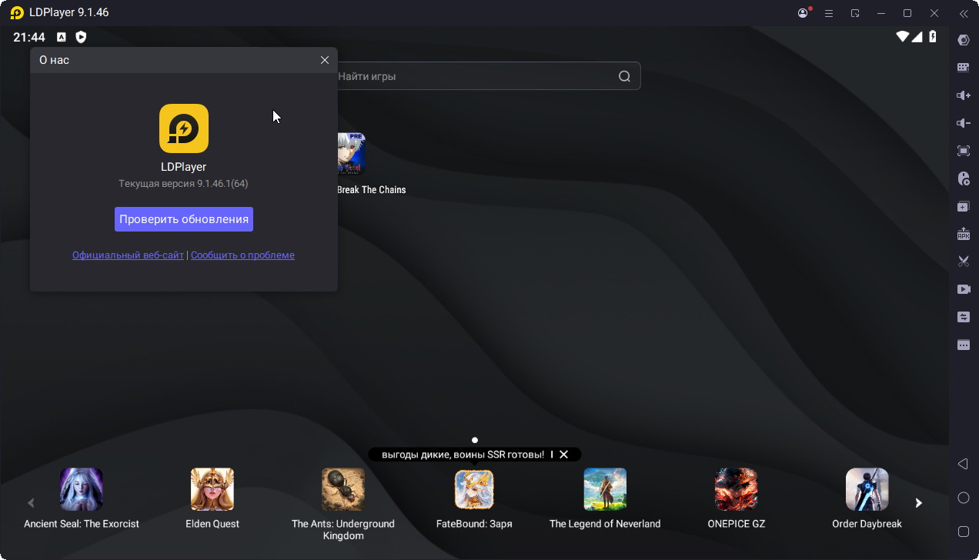Click the "выгоды дикие, воины SSR готовы!" banner text

click(x=463, y=455)
